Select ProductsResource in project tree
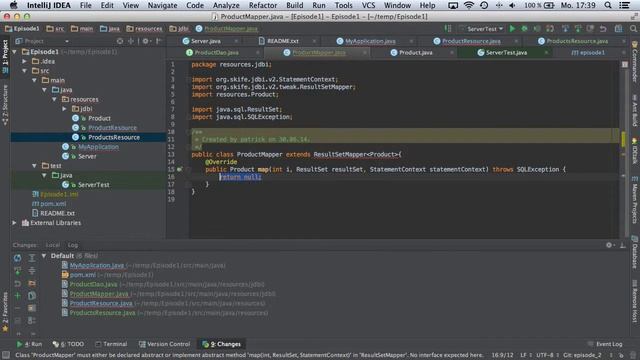 [114, 137]
